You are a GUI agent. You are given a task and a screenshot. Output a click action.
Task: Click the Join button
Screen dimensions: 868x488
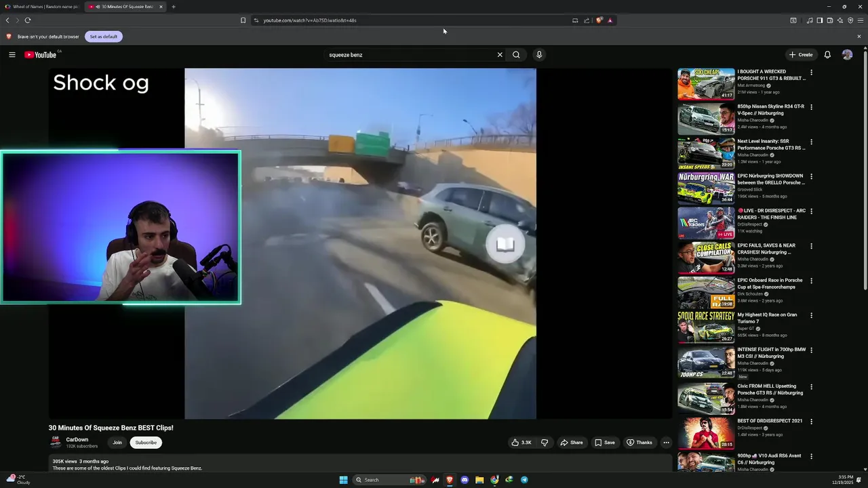pos(117,443)
